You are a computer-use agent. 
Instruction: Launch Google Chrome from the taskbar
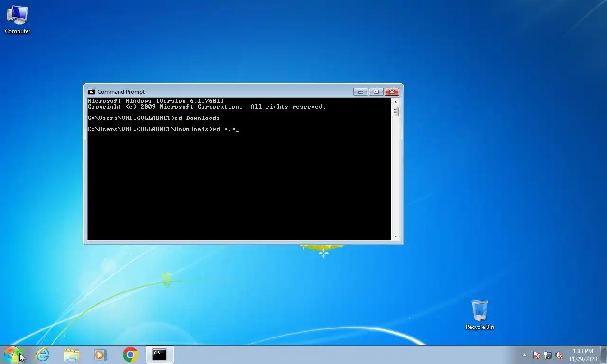pyautogui.click(x=130, y=355)
